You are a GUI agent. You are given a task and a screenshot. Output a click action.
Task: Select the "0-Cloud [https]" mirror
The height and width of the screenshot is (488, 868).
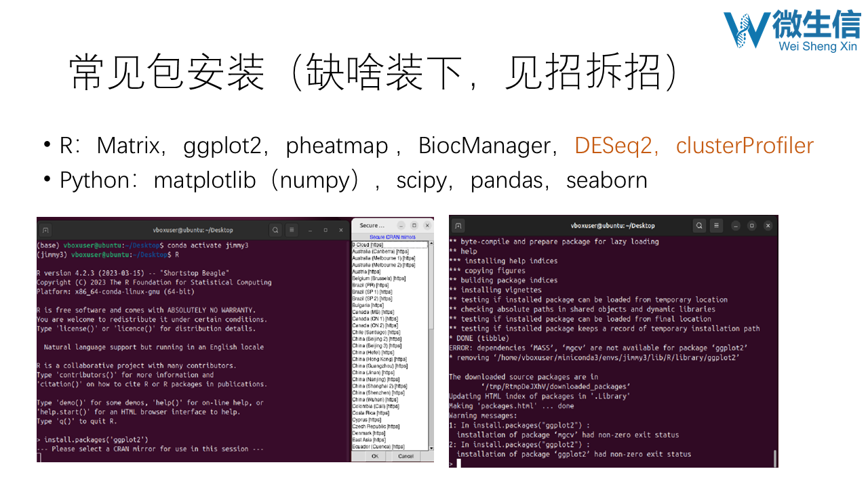pos(389,245)
